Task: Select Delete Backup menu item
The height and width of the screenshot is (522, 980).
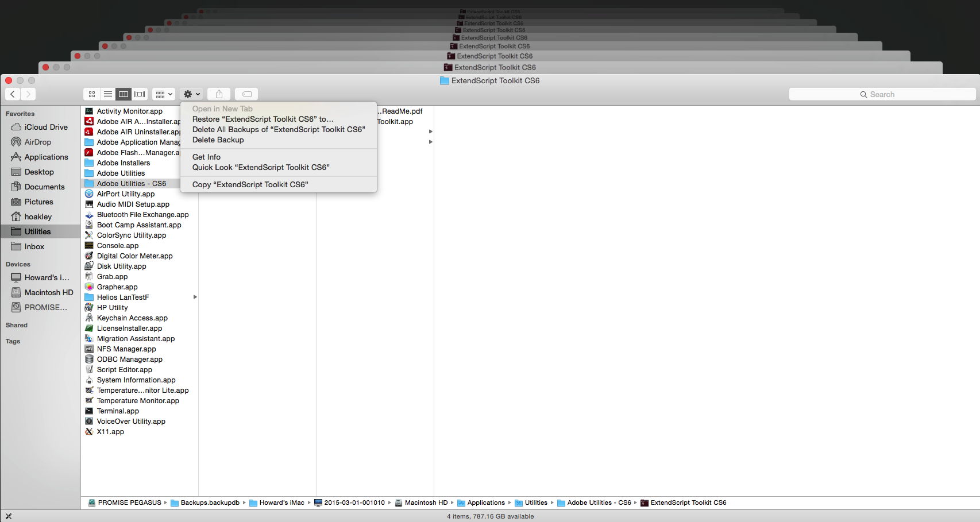Action: pos(218,140)
